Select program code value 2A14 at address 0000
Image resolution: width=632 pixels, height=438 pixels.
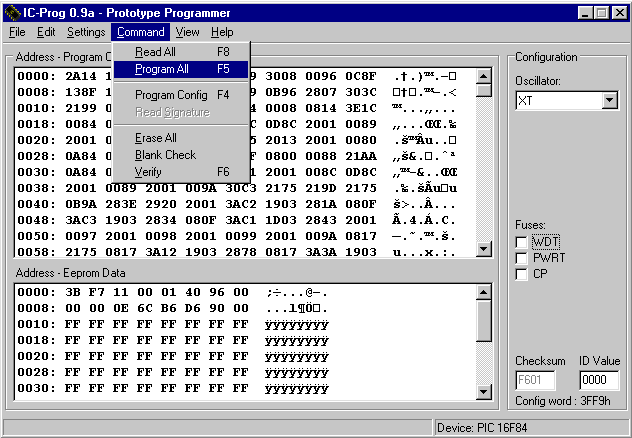pos(81,76)
